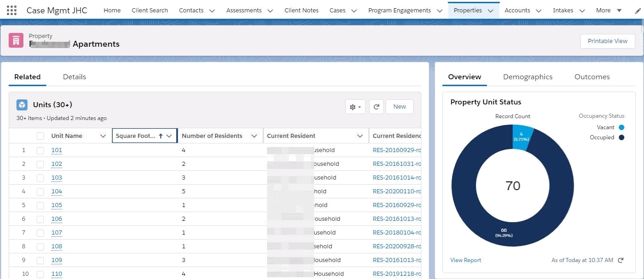Click the Vacant legend color dot
Screen dimensions: 644x279
[621, 127]
